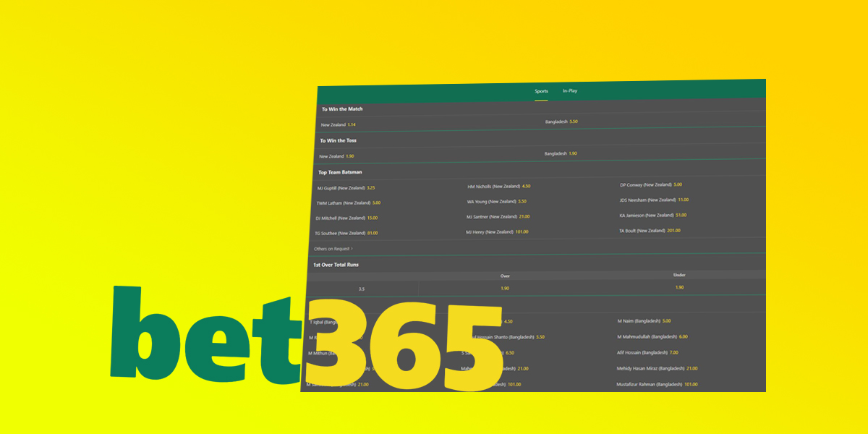Pick Bangladesh to win the toss
868x434 pixels.
[x=561, y=153]
